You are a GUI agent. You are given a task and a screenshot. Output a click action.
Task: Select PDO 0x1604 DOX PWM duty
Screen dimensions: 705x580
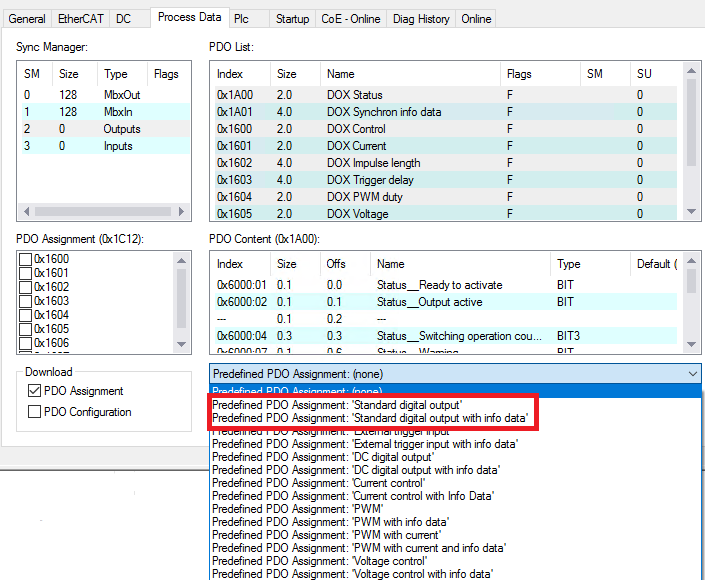tap(446, 197)
